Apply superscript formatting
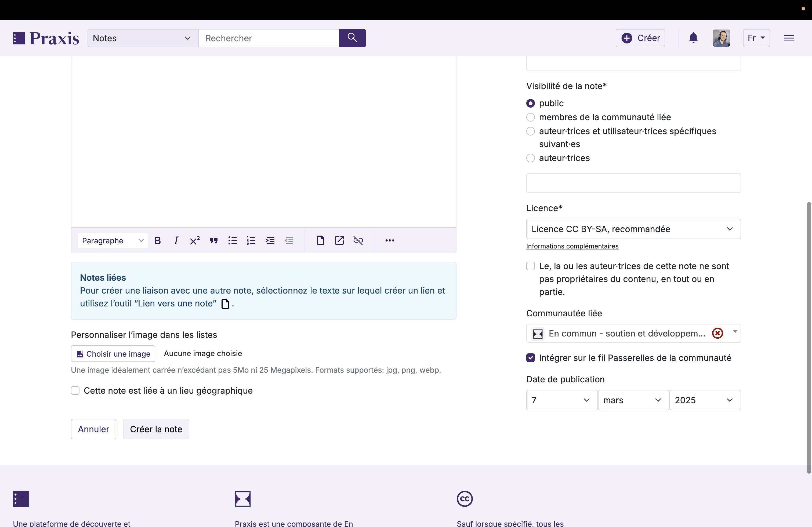 [x=195, y=240]
